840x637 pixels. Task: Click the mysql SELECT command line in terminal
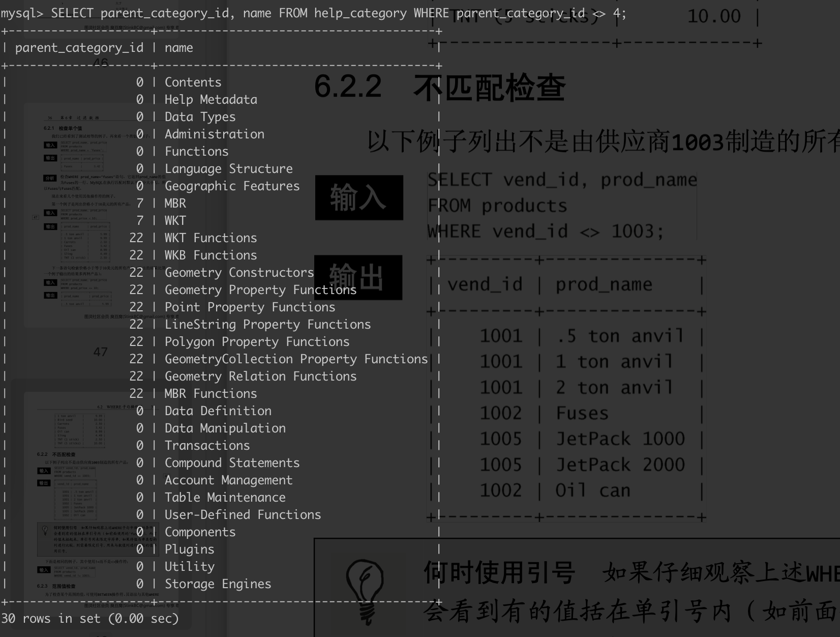314,13
